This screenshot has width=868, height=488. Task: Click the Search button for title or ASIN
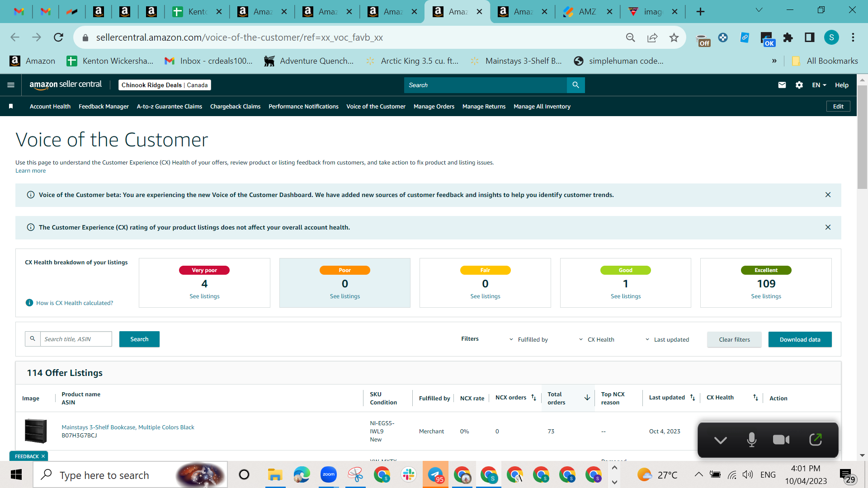pyautogui.click(x=139, y=339)
